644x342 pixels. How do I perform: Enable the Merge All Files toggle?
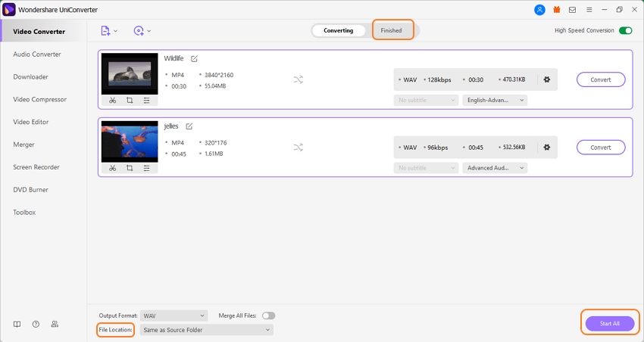coord(268,316)
